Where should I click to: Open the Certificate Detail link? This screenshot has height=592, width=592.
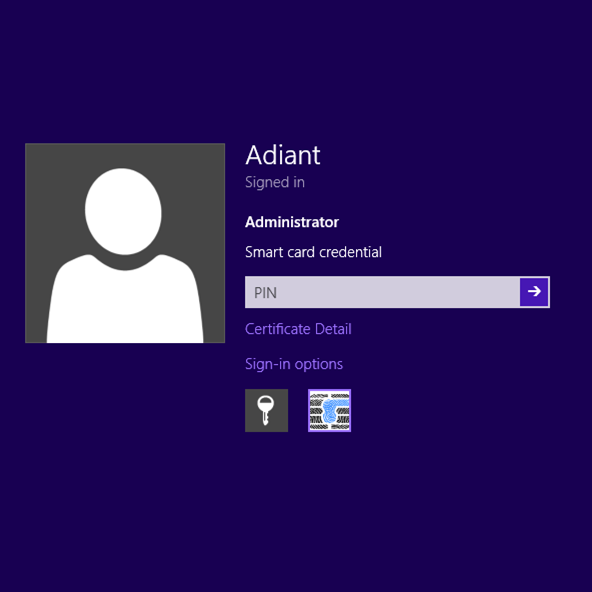(298, 329)
